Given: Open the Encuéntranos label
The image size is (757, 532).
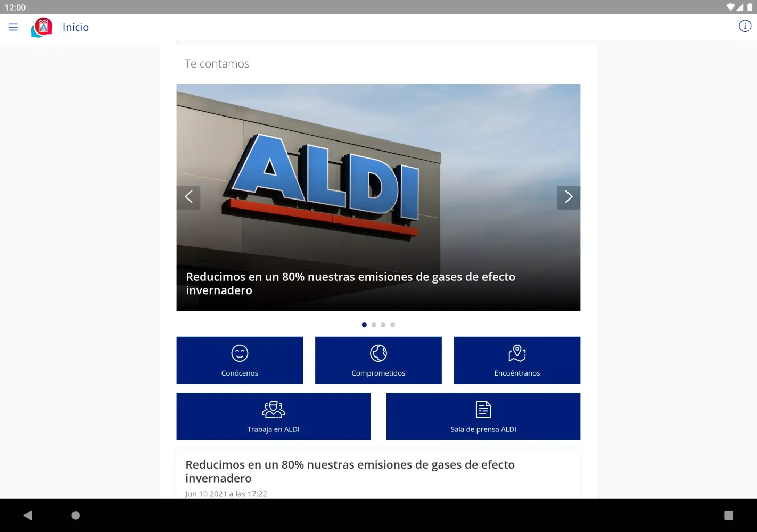Looking at the screenshot, I should click(x=517, y=373).
